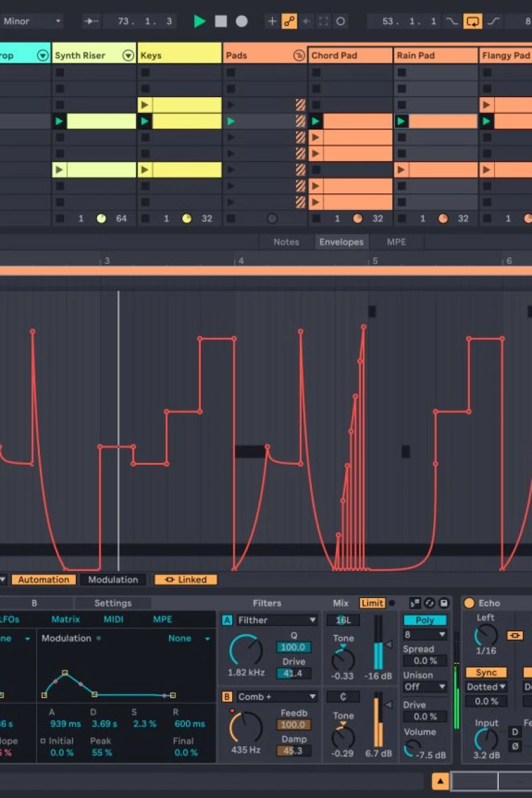
Task: Launch the non-playing Rain Pad clip
Action: click(x=402, y=170)
